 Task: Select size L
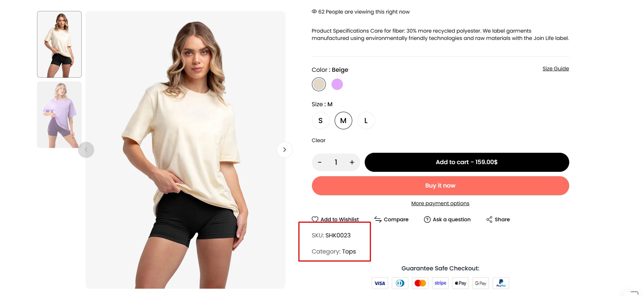tap(366, 121)
